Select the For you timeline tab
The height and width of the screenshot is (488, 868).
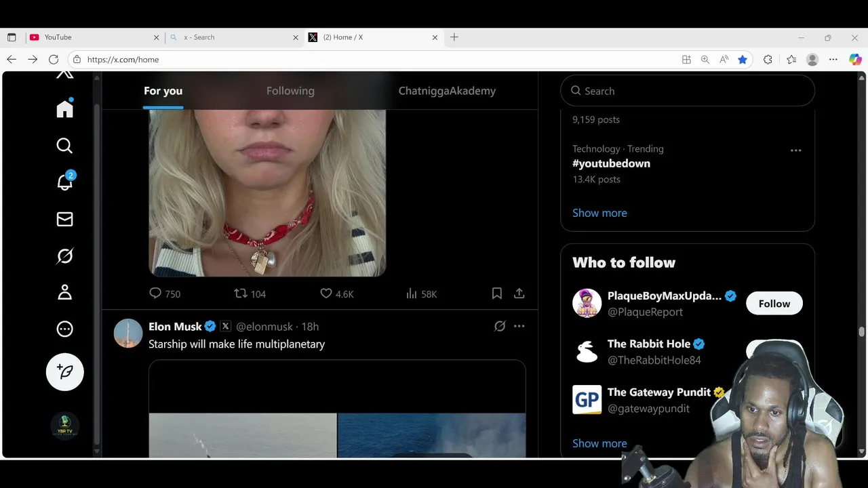163,91
